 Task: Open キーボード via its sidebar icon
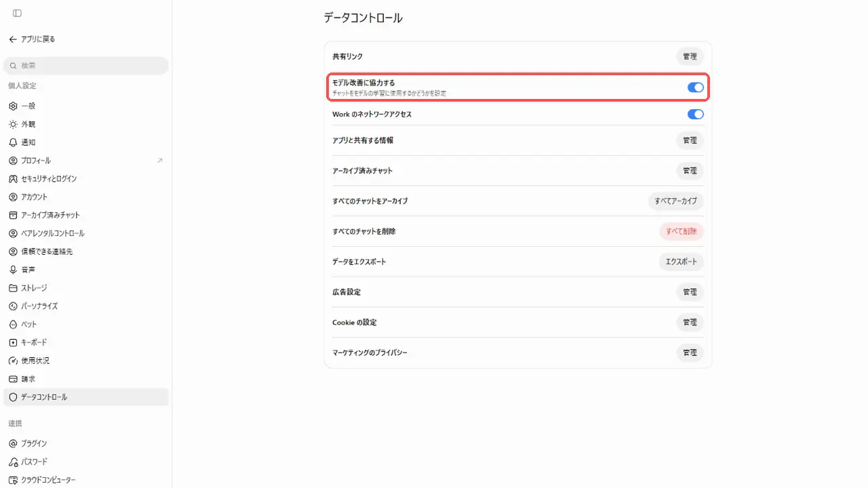13,343
